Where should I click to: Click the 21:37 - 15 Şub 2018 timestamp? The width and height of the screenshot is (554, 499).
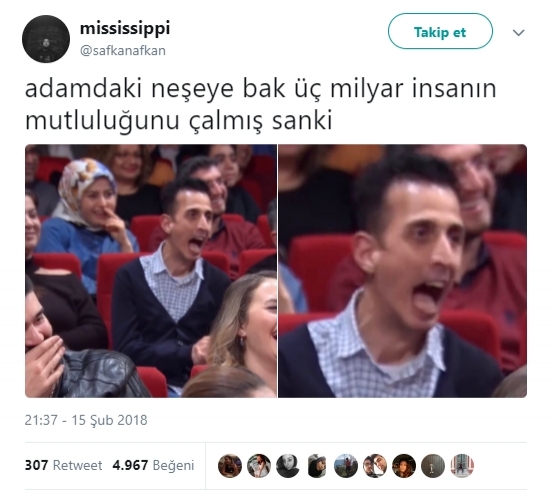[86, 420]
